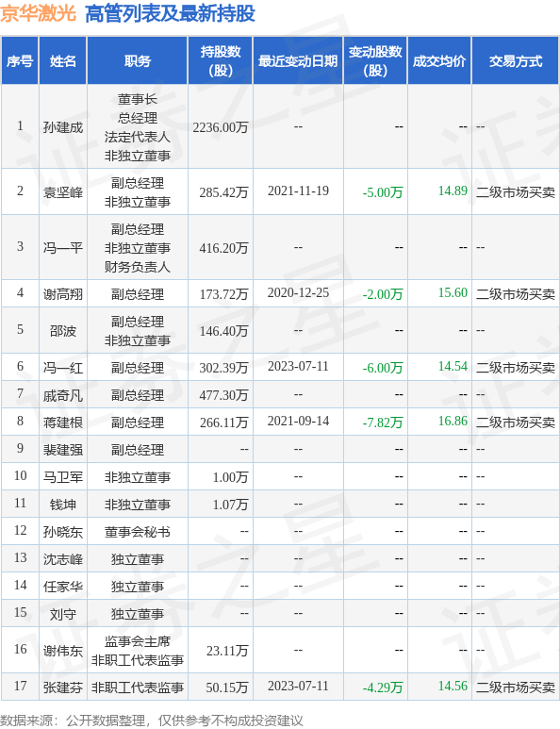
Task: Click the position 董事会秘书
Action: click(x=138, y=532)
